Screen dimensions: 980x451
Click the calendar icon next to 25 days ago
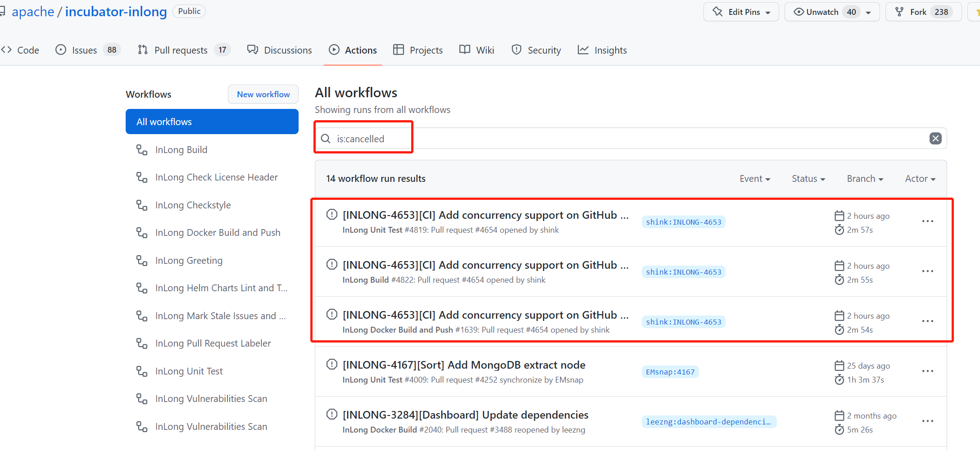coord(839,365)
